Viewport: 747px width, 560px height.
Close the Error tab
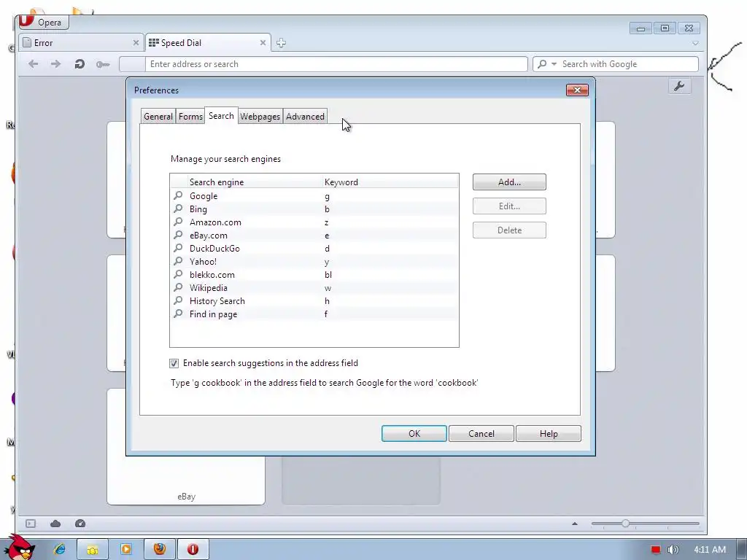pos(136,43)
